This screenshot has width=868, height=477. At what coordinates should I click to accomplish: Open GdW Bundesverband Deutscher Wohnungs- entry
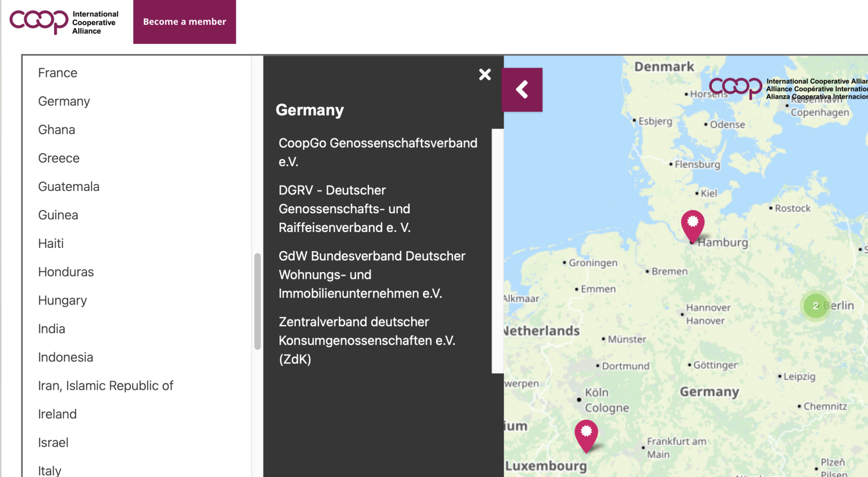click(371, 275)
